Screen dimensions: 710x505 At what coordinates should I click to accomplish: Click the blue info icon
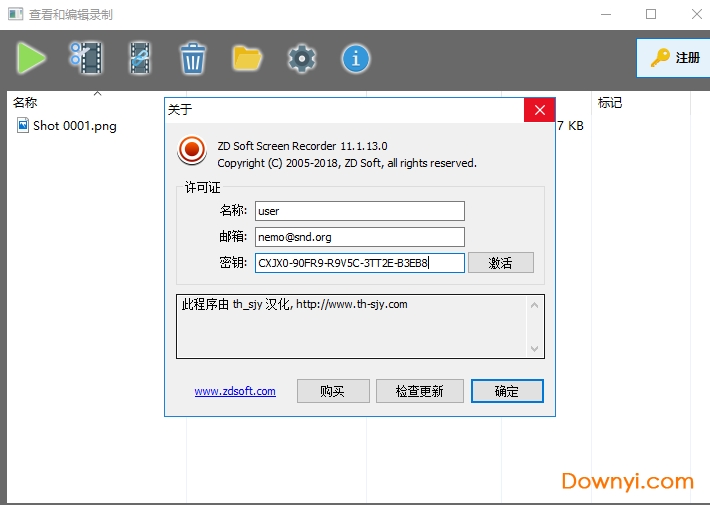pyautogui.click(x=355, y=58)
